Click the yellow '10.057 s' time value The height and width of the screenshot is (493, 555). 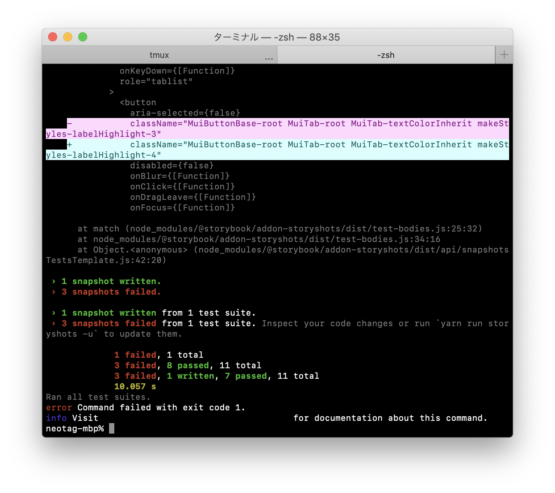click(x=135, y=386)
